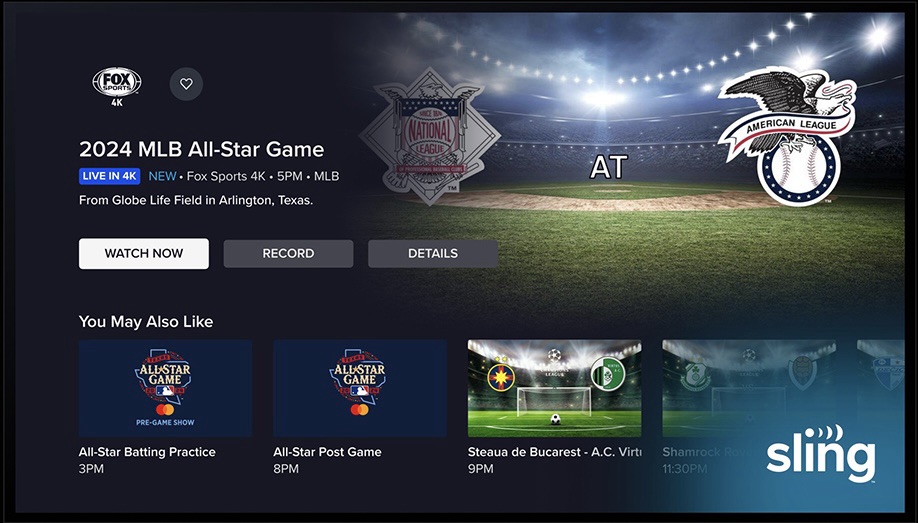Click the All-Star Post Game title text
918x523 pixels.
point(327,452)
